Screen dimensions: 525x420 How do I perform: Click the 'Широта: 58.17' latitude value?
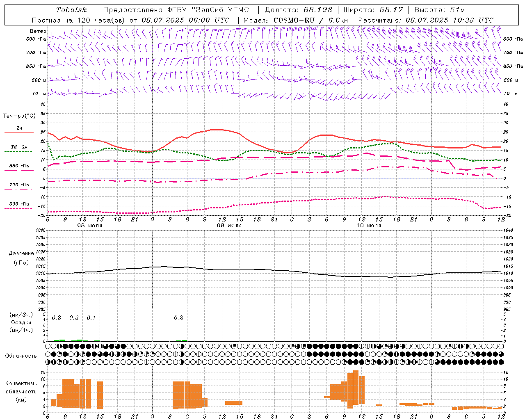pyautogui.click(x=373, y=10)
